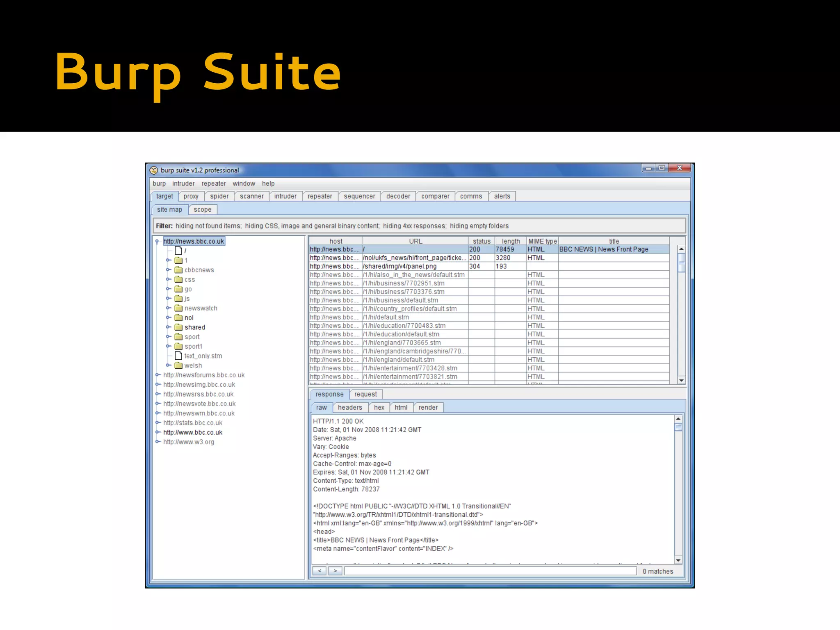Viewport: 840px width, 630px height.
Task: Click the burp suite title bar icon
Action: 154,170
